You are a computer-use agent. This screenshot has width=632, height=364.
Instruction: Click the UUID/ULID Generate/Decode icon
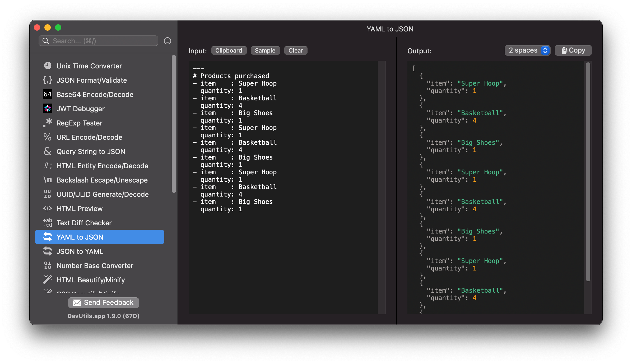tap(47, 194)
